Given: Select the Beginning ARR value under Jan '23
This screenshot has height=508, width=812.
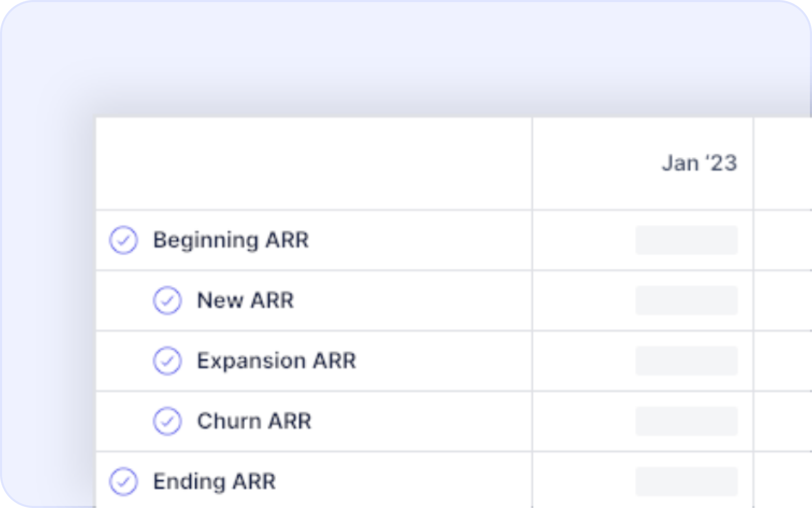Looking at the screenshot, I should 686,240.
